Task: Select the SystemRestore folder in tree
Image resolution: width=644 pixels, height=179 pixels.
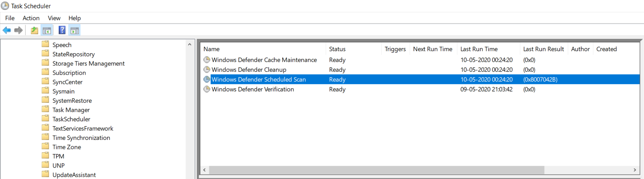Action: (72, 101)
